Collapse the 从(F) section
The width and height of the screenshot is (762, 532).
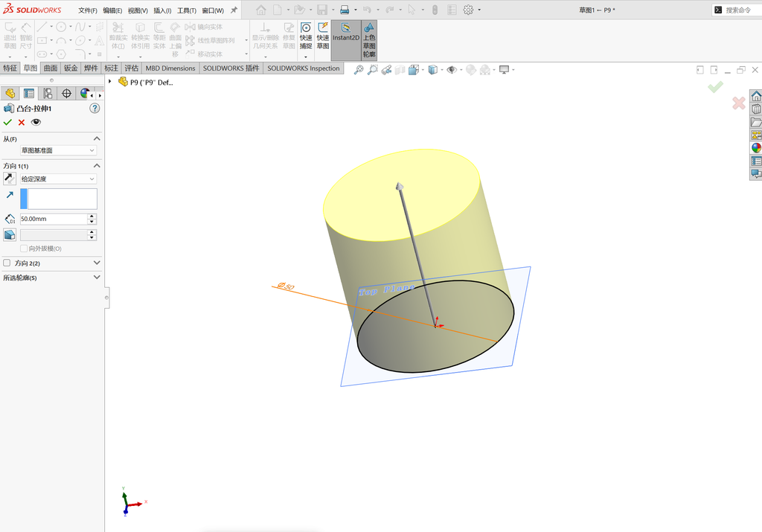click(97, 139)
